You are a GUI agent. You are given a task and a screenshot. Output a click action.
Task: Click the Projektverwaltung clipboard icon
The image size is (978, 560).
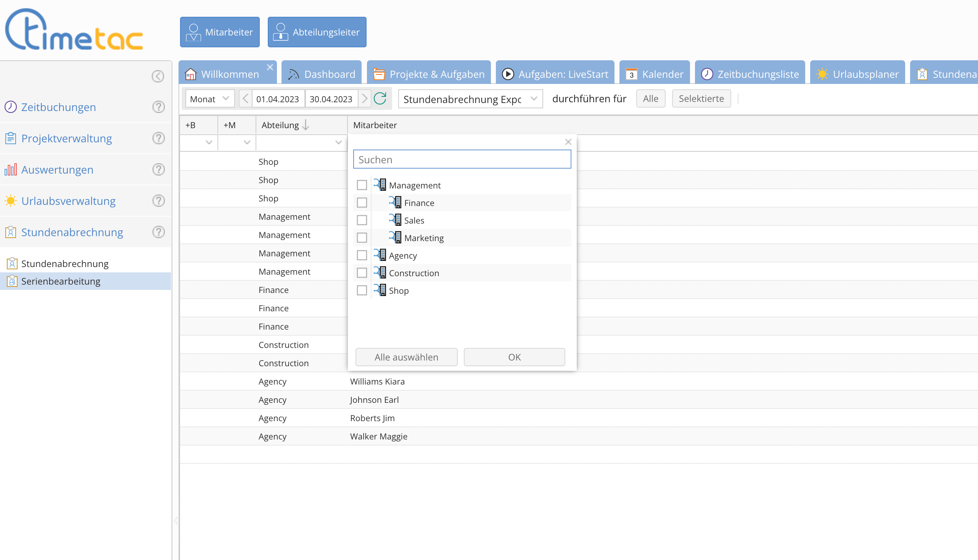[x=11, y=138]
